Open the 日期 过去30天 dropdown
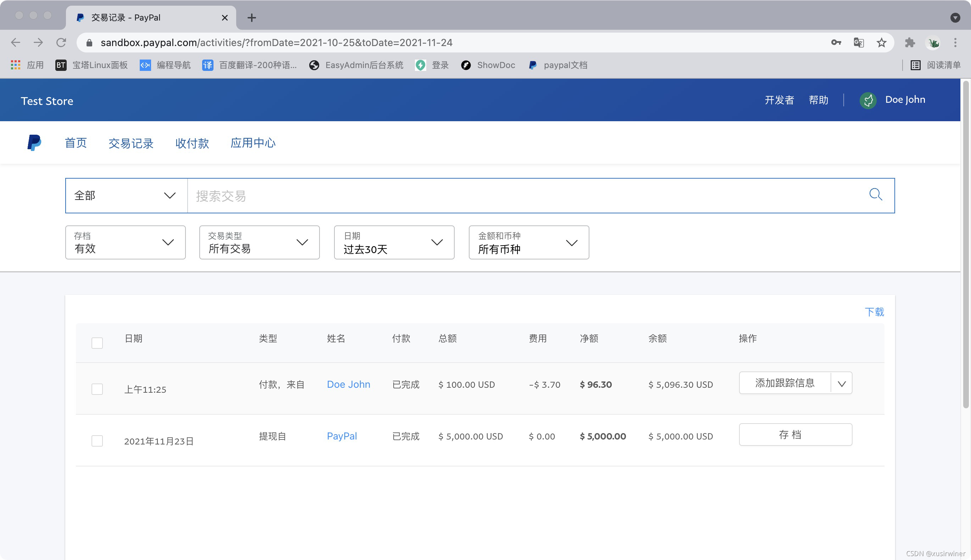The height and width of the screenshot is (560, 971). (x=394, y=242)
